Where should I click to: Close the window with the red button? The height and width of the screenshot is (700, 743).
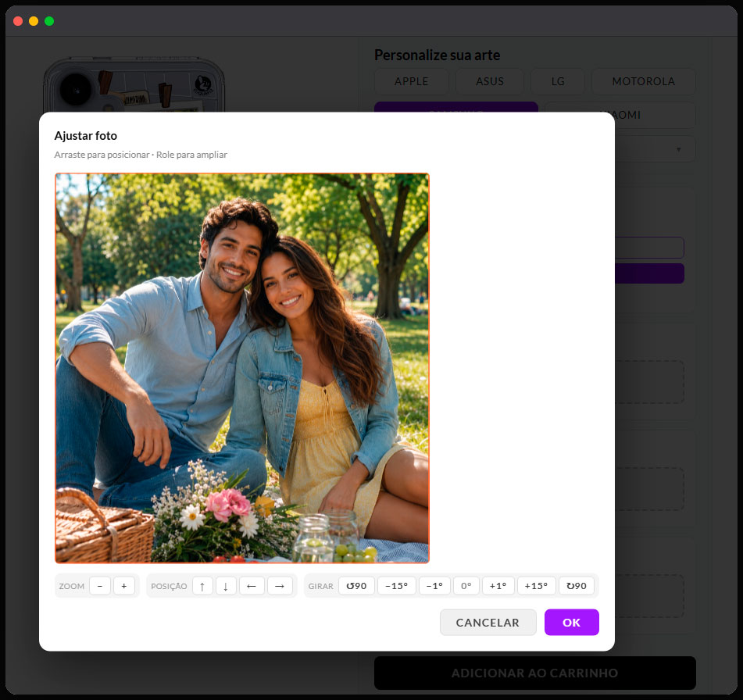(18, 21)
